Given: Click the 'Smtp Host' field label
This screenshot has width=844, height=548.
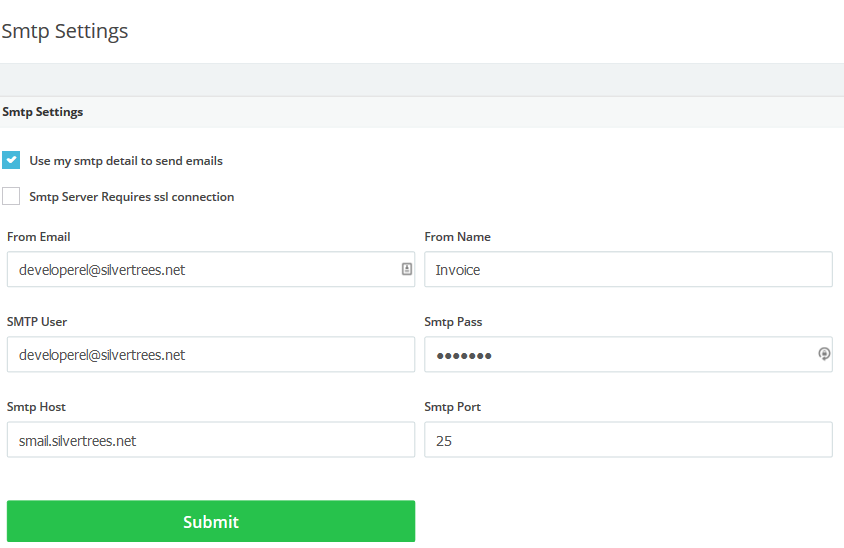Looking at the screenshot, I should [37, 407].
